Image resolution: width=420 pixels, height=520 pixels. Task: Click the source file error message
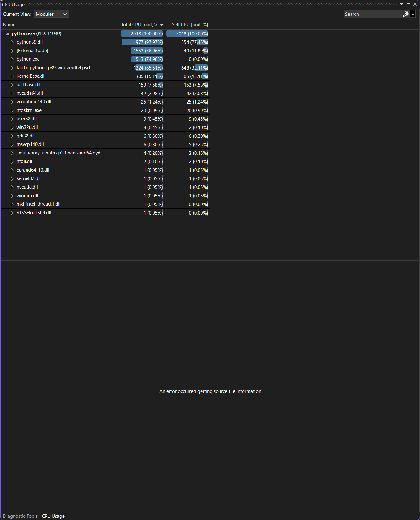[x=210, y=391]
